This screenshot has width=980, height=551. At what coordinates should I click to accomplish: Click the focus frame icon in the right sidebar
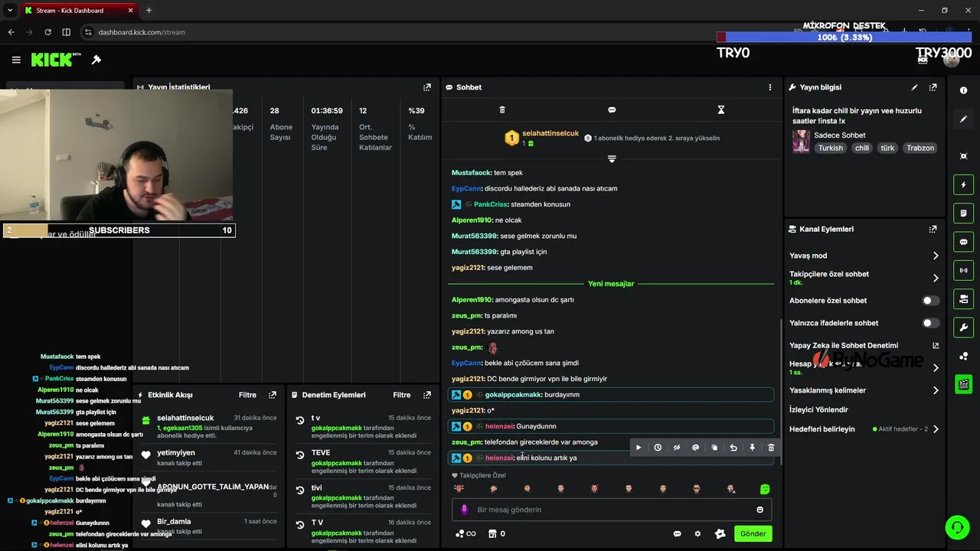[963, 156]
